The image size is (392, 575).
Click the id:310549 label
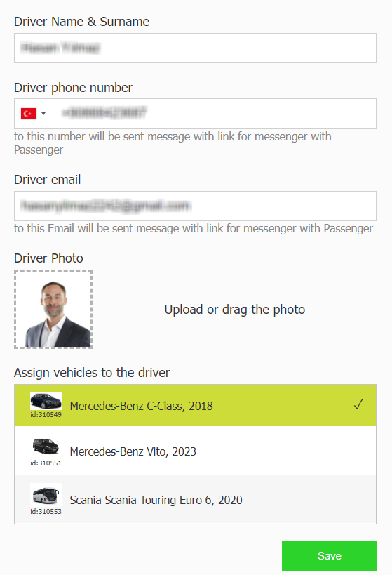[46, 415]
